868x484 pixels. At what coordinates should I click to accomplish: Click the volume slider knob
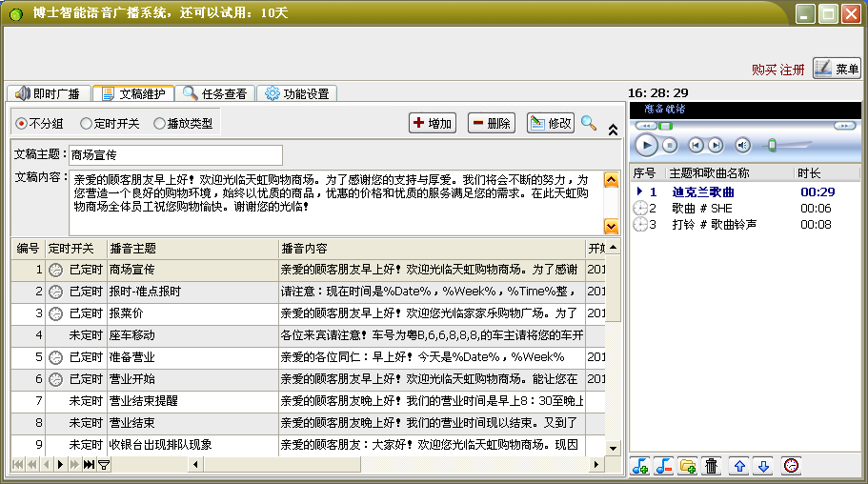click(772, 146)
